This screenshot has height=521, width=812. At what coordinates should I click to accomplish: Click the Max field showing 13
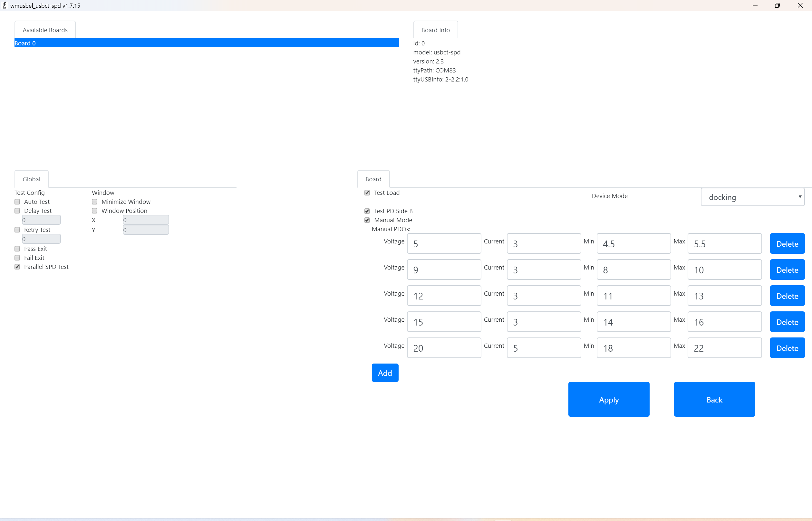(x=725, y=296)
